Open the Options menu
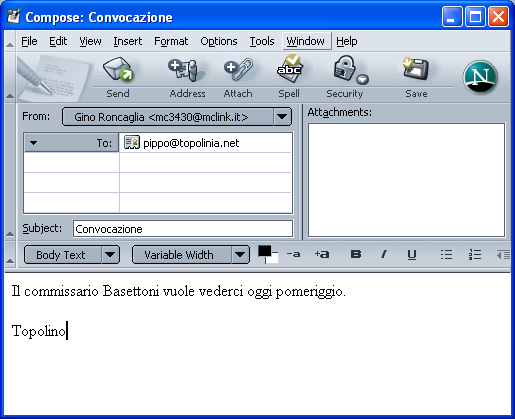Image resolution: width=515 pixels, height=419 pixels. click(x=219, y=41)
